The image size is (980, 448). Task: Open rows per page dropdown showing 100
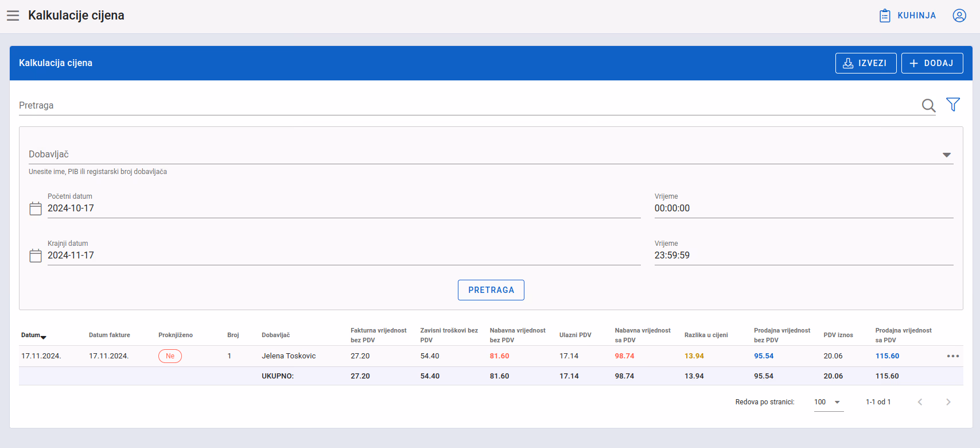pos(829,402)
